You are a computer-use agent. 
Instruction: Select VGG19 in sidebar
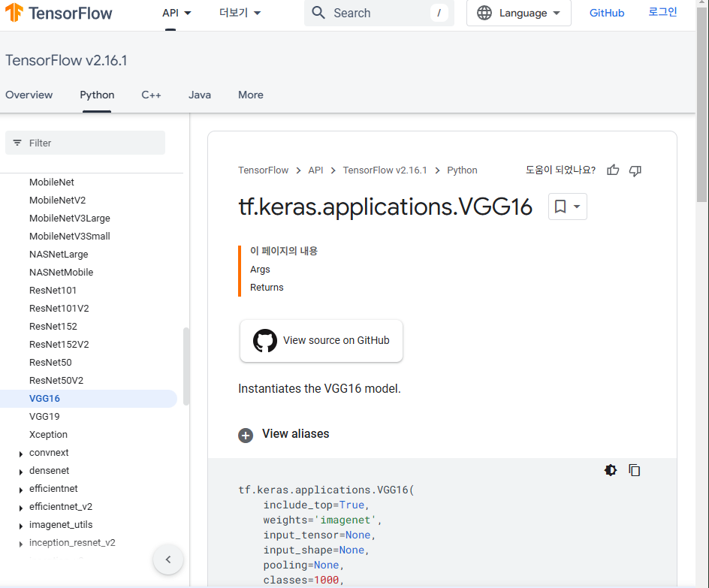(x=44, y=417)
